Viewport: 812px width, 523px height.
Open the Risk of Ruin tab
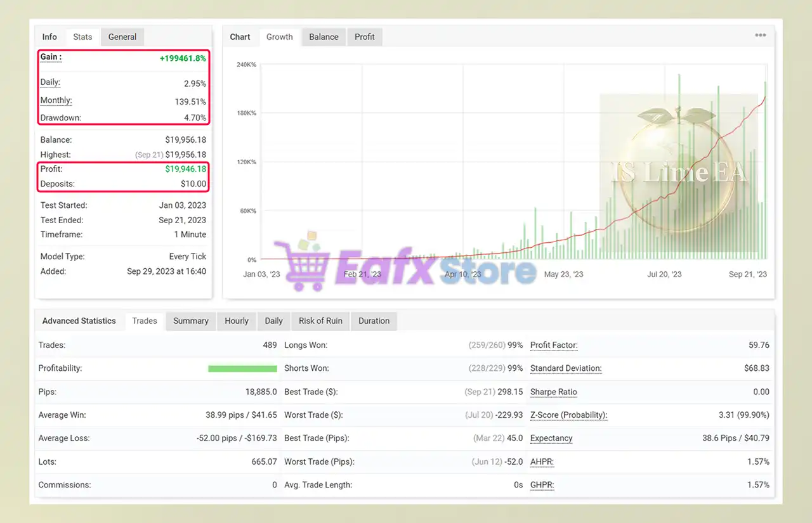[320, 321]
